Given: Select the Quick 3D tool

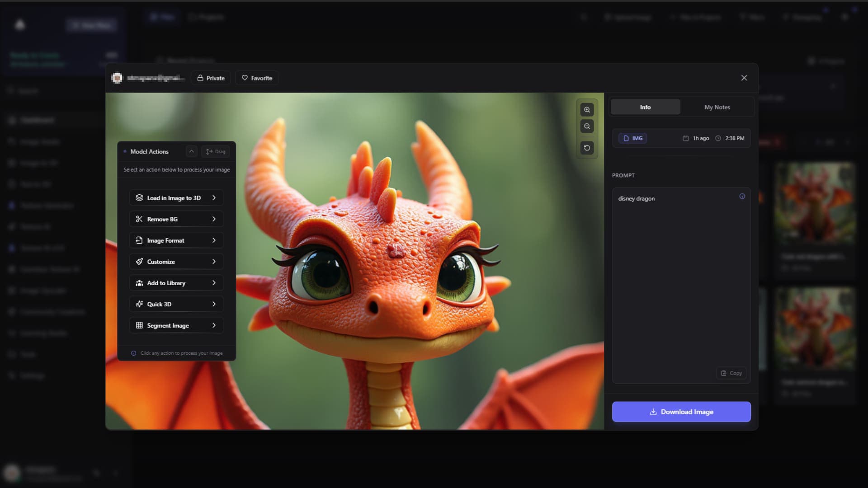Looking at the screenshot, I should [176, 304].
